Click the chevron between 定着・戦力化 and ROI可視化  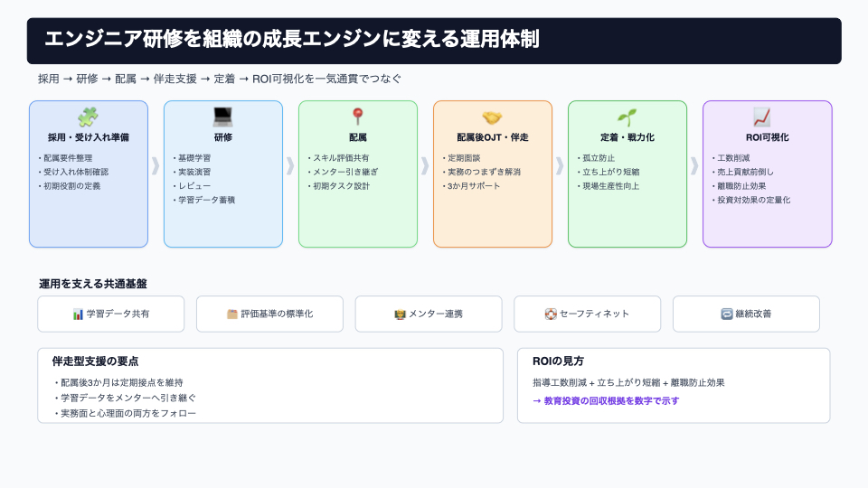click(694, 165)
